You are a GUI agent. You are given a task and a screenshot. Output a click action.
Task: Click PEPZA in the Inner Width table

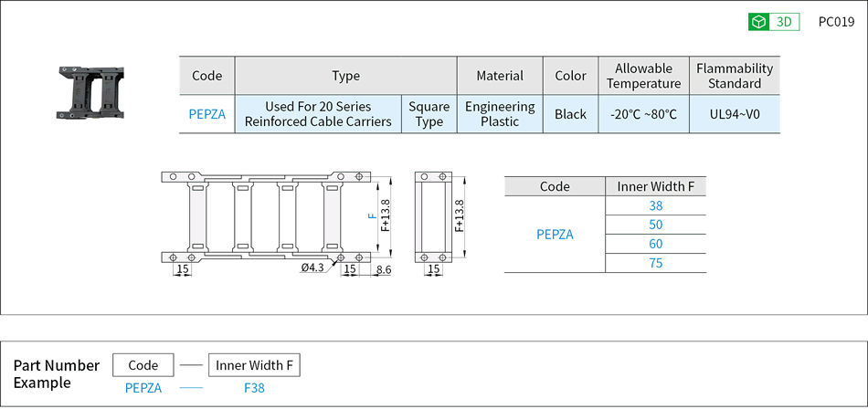(555, 235)
